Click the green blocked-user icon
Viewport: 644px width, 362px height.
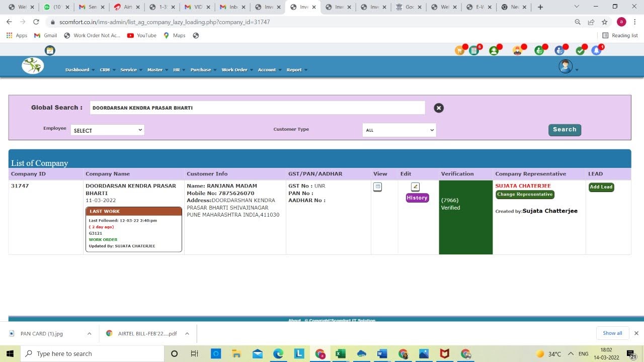[x=539, y=50]
